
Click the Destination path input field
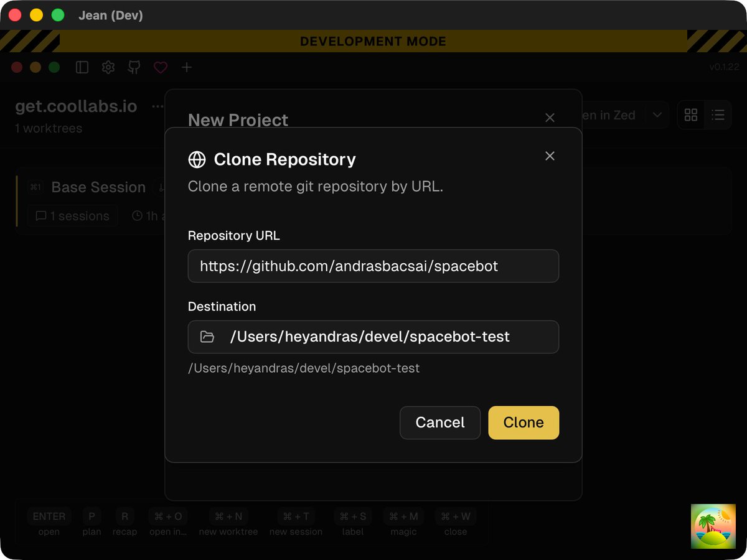tap(374, 337)
